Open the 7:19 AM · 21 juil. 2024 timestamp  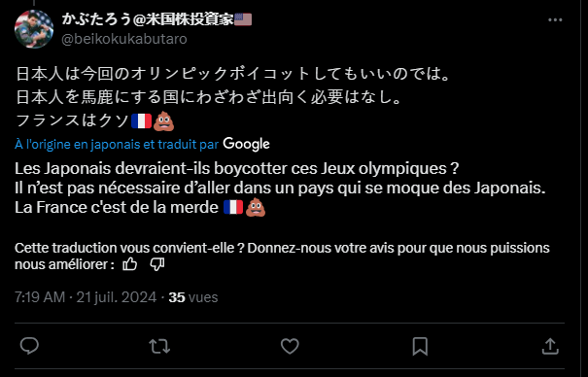coord(86,297)
